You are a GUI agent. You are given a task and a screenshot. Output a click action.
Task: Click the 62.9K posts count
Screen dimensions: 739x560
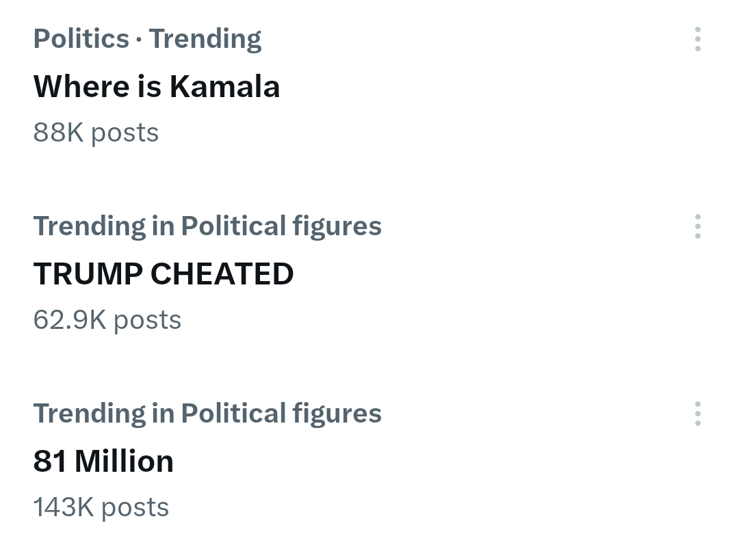[107, 320]
